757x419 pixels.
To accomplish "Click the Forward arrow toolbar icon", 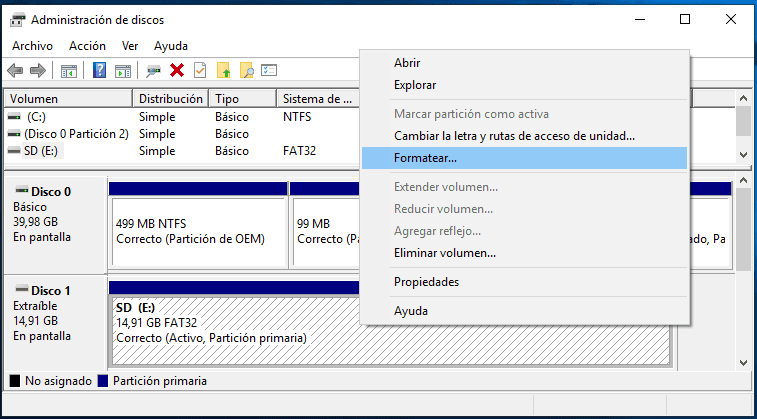I will pos(38,71).
